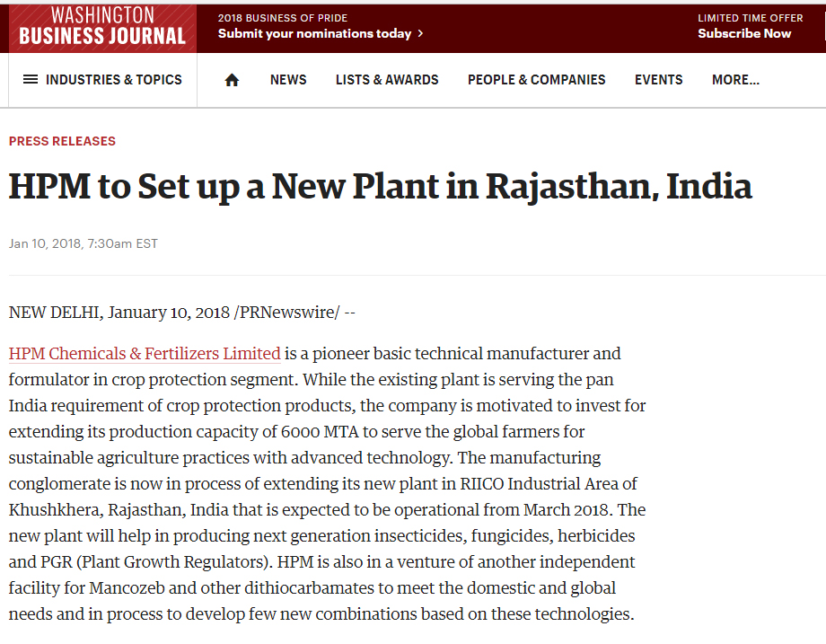Click the article headline about HPM plant
826x644 pixels.
(381, 187)
